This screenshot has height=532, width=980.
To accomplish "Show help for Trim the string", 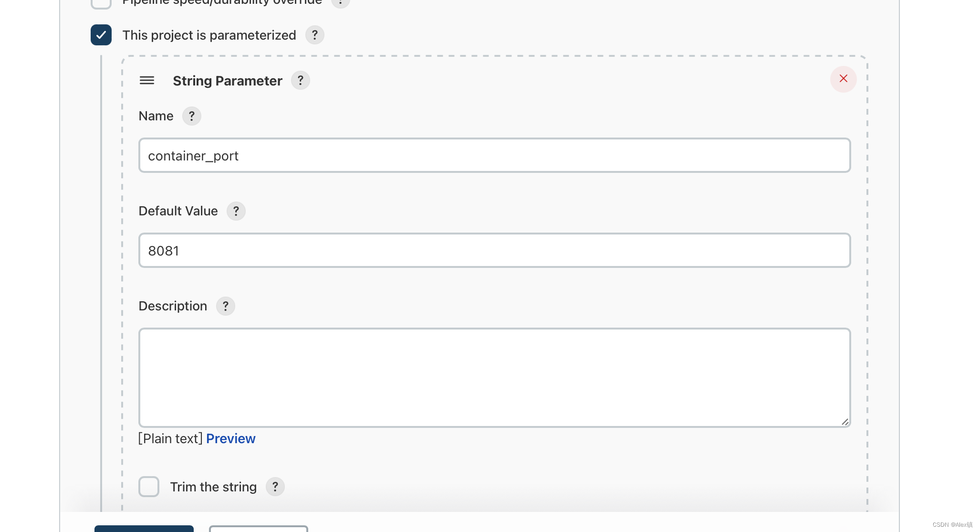I will [x=275, y=487].
